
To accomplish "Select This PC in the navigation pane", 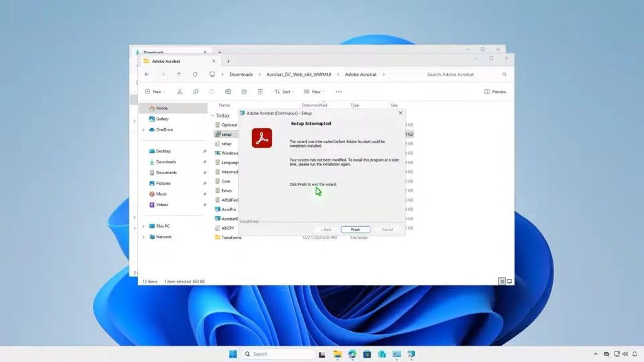I will (163, 226).
